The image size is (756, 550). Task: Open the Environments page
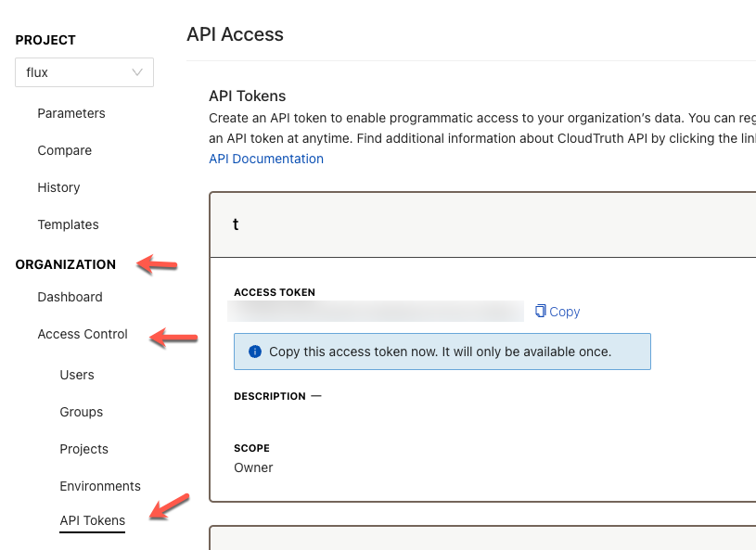(x=100, y=486)
